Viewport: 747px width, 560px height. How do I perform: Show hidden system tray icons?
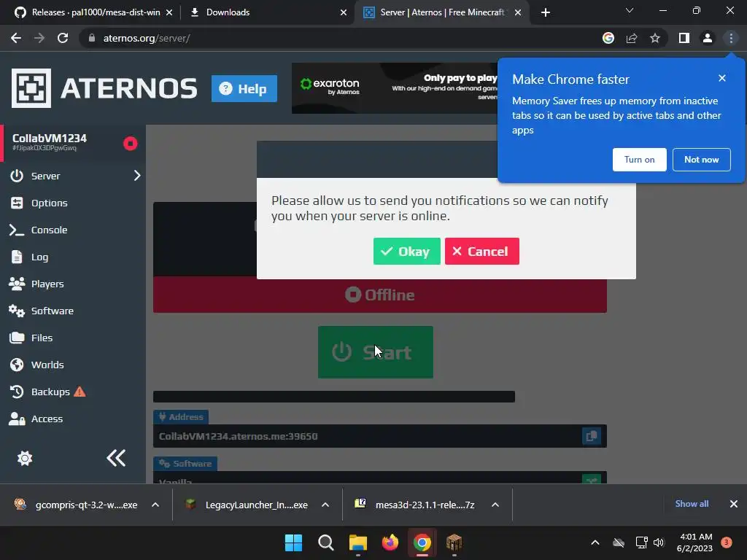[595, 542]
